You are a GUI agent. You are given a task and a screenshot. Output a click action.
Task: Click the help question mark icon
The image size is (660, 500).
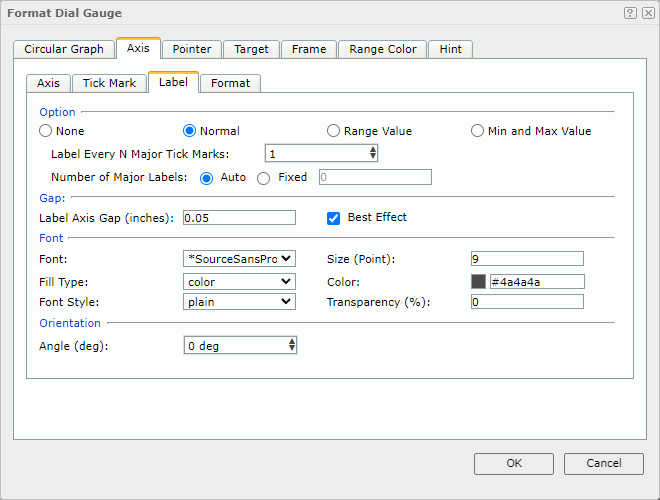[630, 13]
